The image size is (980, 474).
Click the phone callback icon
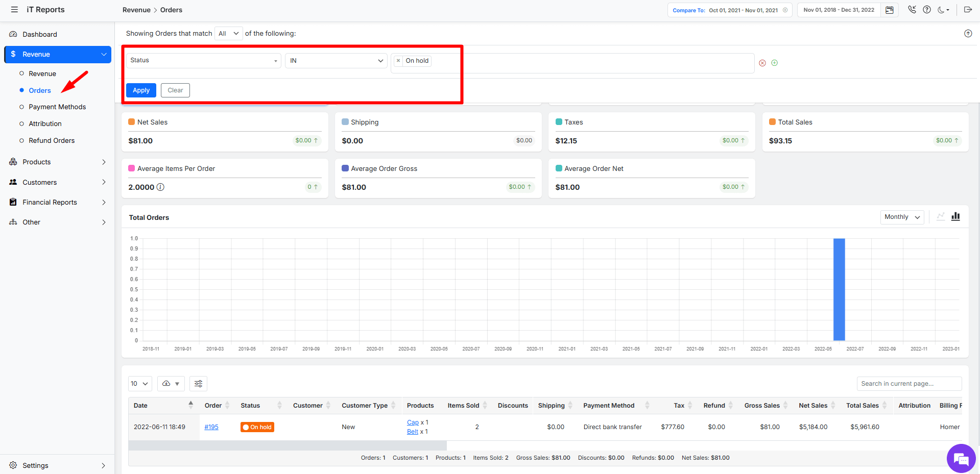pos(912,10)
